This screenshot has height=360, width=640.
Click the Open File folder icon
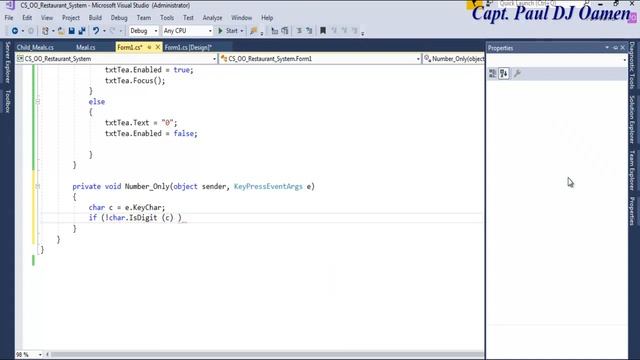tap(61, 31)
